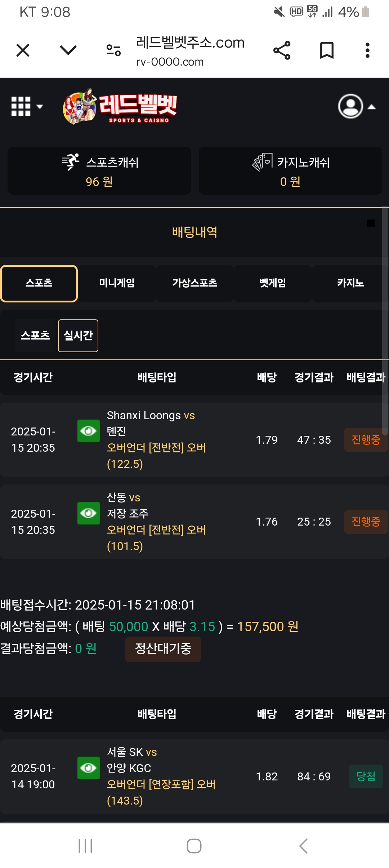The image size is (389, 868).
Task: Click the 레드벨벳 Sports & Casino logo
Action: coord(121,107)
